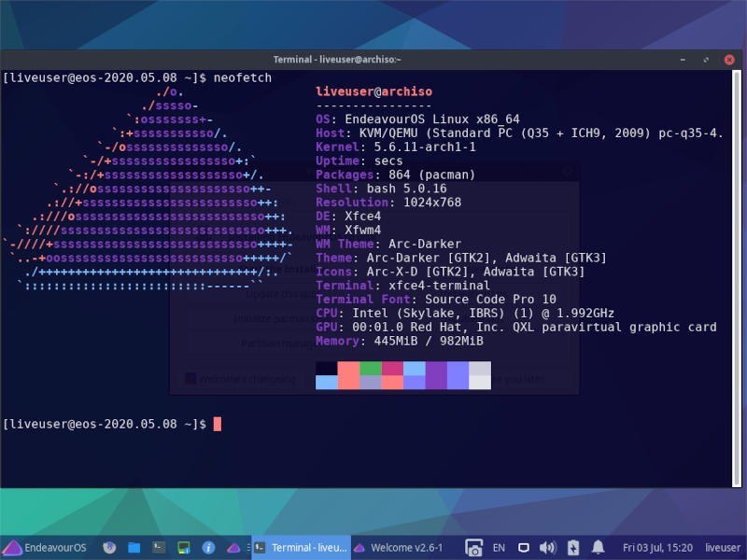
Task: Launch the EndeavourOS Welcome panel icon
Action: pos(233,548)
